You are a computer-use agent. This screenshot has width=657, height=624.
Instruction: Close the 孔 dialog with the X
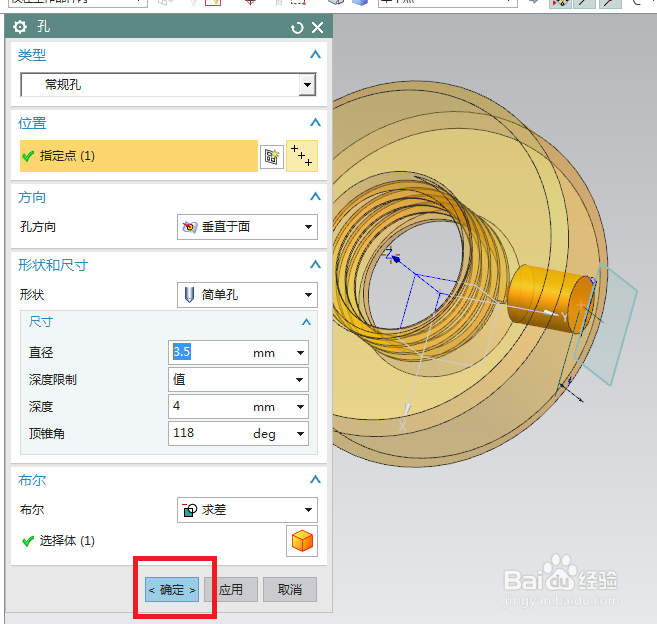click(318, 28)
